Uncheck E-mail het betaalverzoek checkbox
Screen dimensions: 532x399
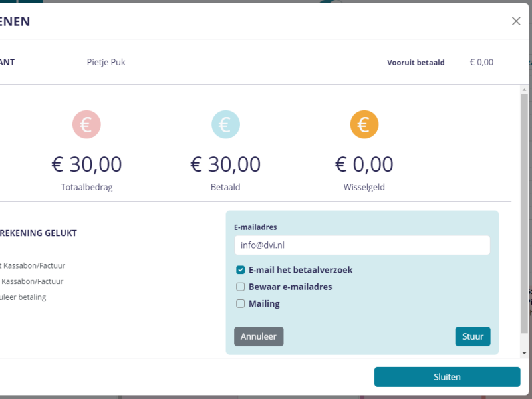(240, 270)
